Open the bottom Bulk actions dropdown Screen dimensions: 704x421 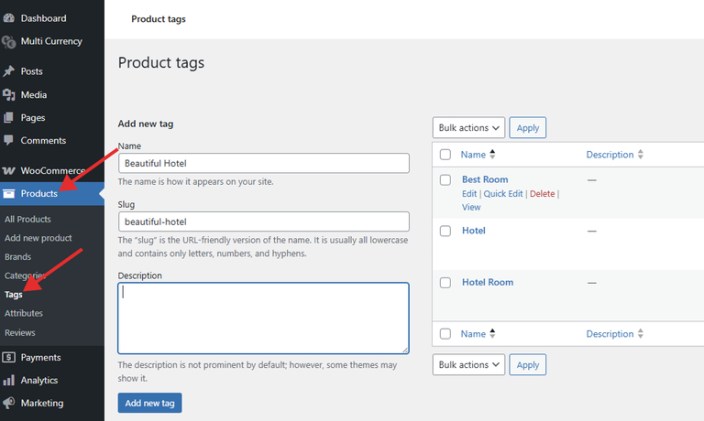point(468,365)
